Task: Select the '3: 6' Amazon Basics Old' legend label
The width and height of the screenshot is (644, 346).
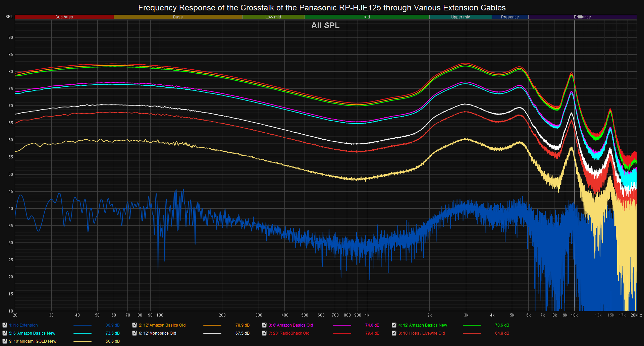Action: (291, 325)
